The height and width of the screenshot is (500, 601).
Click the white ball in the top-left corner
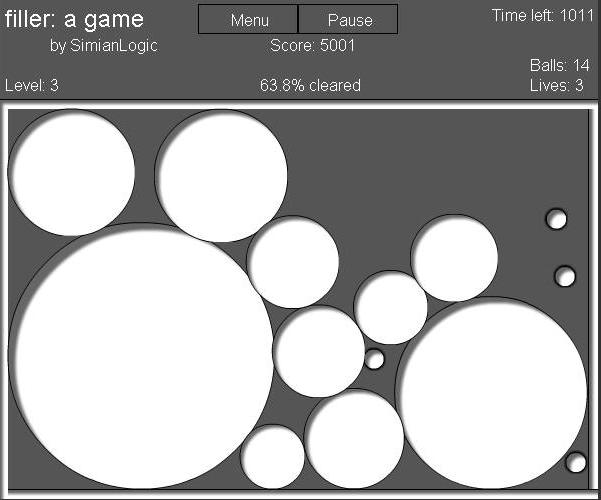click(72, 172)
